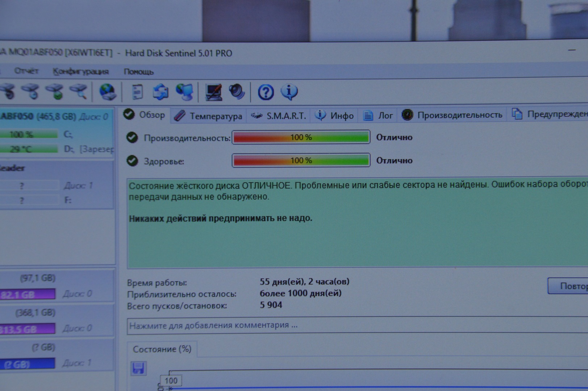Click the Повтор button
Viewport: 588px width, 391px height.
[570, 286]
